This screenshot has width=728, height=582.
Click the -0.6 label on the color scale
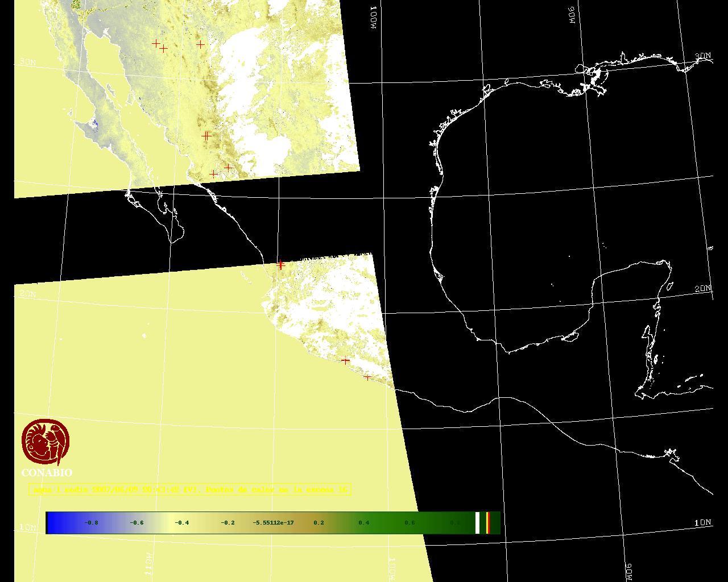136,523
